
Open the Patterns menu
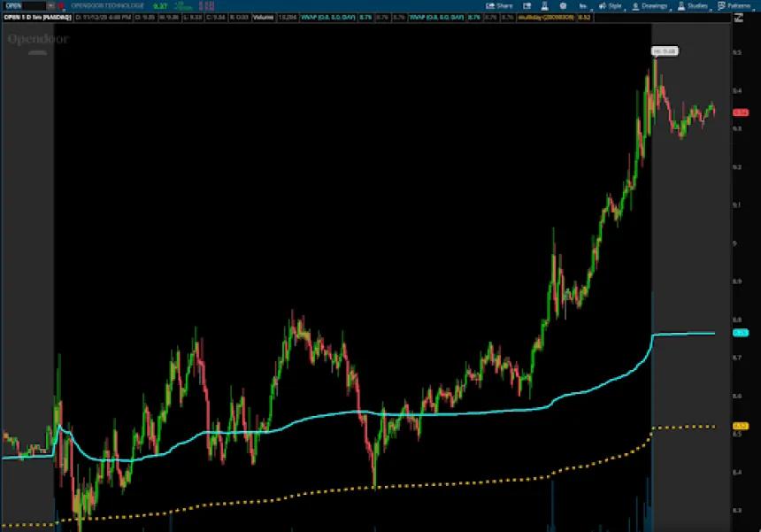tap(734, 6)
